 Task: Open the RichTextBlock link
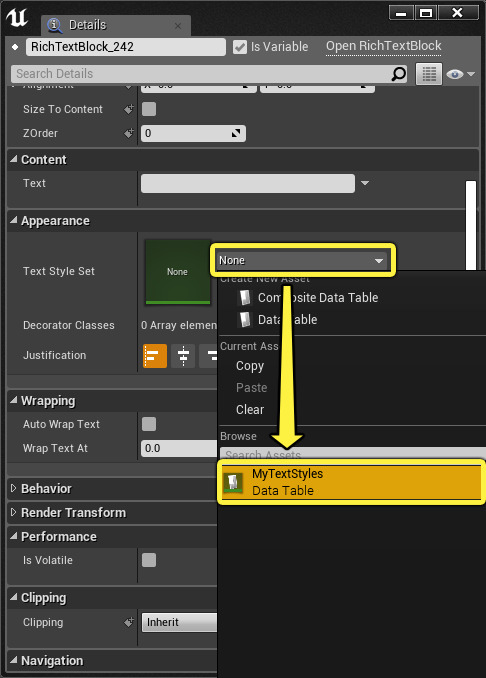pos(384,46)
